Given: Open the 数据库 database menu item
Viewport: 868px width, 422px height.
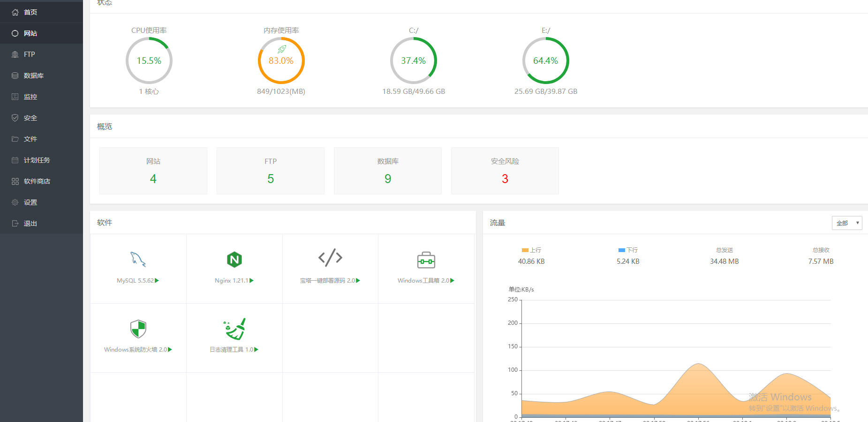Looking at the screenshot, I should pos(41,76).
